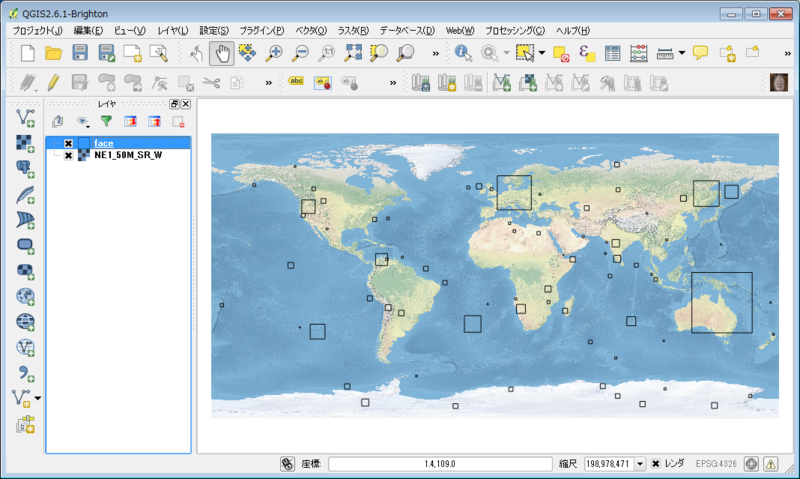Viewport: 800px width, 479px height.
Task: Open the attribute table
Action: (613, 53)
